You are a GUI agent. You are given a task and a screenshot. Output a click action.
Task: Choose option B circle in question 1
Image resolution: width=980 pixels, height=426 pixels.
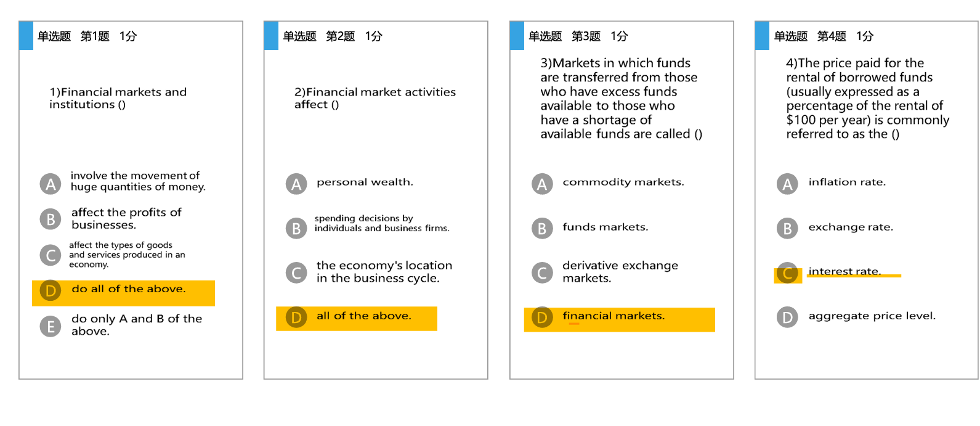[51, 219]
